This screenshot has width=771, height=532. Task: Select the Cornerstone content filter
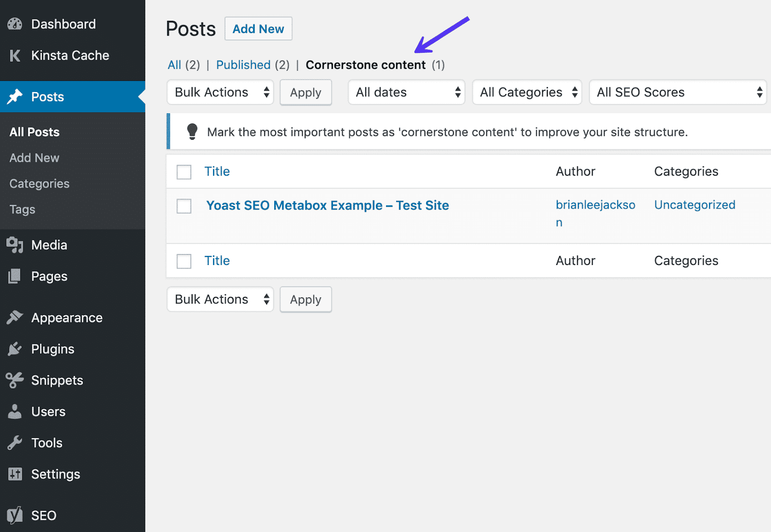(366, 65)
